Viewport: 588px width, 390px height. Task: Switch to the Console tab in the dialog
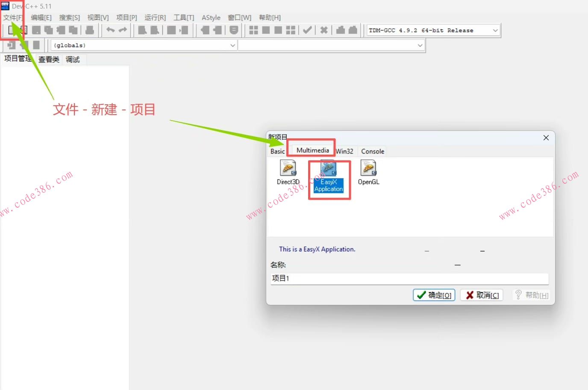click(x=372, y=151)
